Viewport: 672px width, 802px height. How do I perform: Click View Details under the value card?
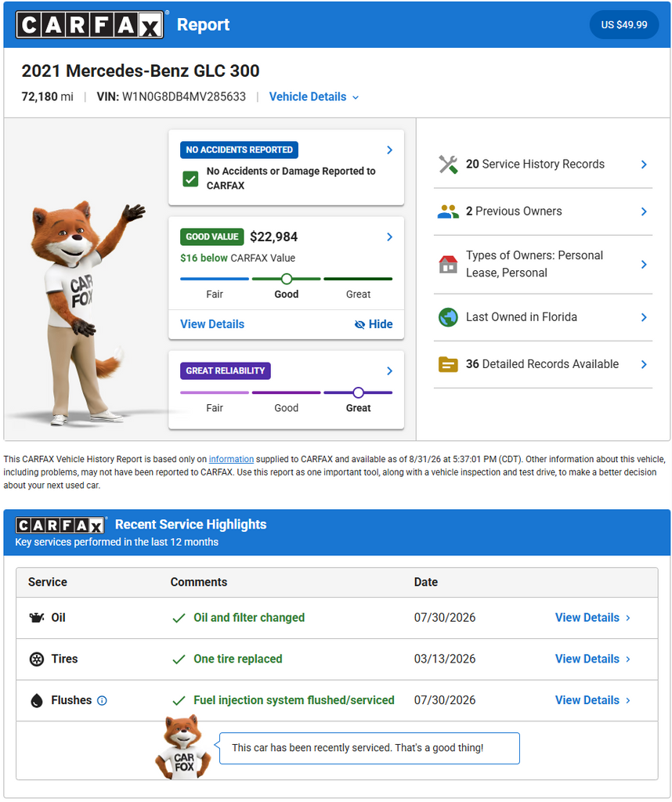212,324
